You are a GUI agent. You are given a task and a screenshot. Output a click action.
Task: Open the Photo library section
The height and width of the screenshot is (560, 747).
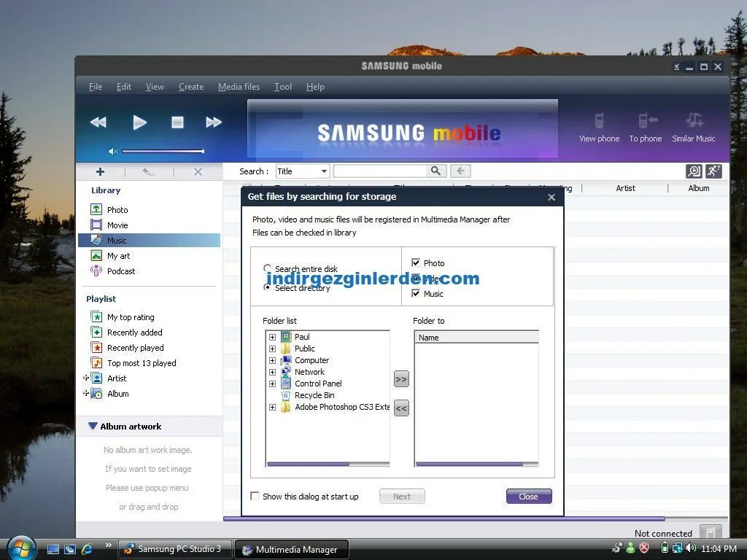pos(117,209)
